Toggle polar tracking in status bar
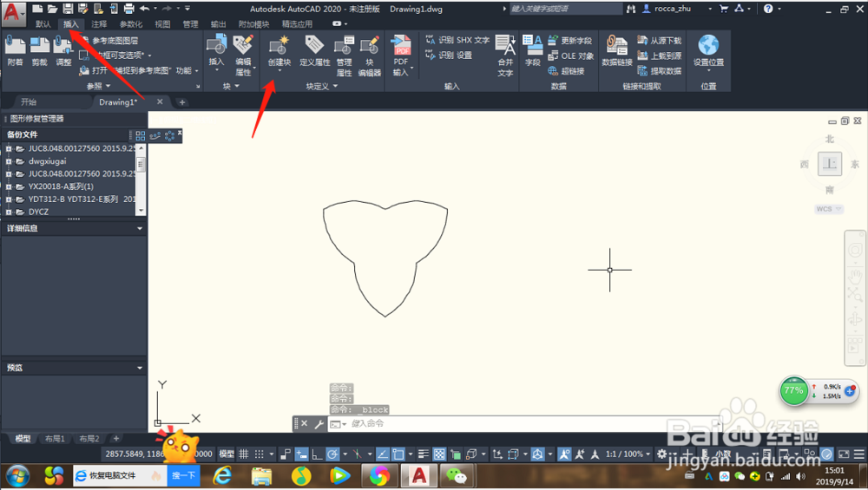This screenshot has height=490, width=868. tap(332, 454)
